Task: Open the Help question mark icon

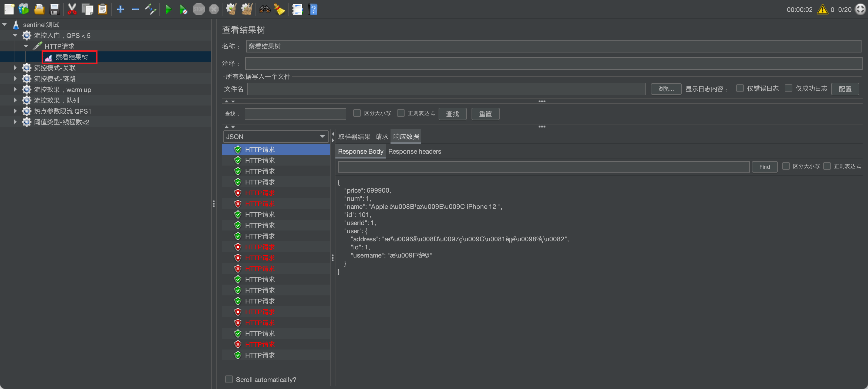Action: (x=313, y=9)
